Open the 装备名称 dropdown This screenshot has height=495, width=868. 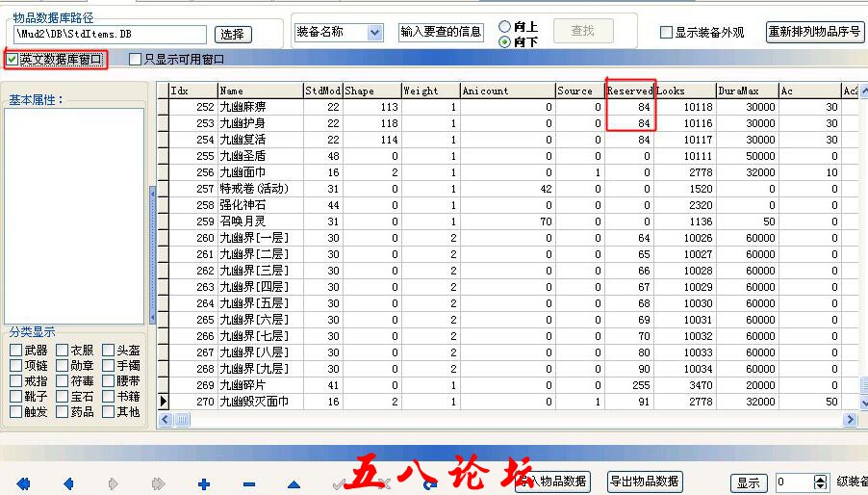click(374, 32)
